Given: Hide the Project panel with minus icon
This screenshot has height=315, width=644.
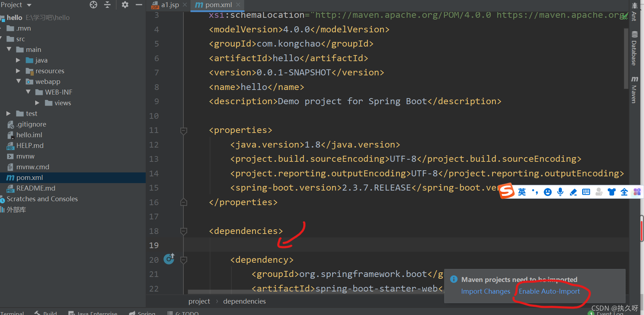Looking at the screenshot, I should click(x=139, y=5).
